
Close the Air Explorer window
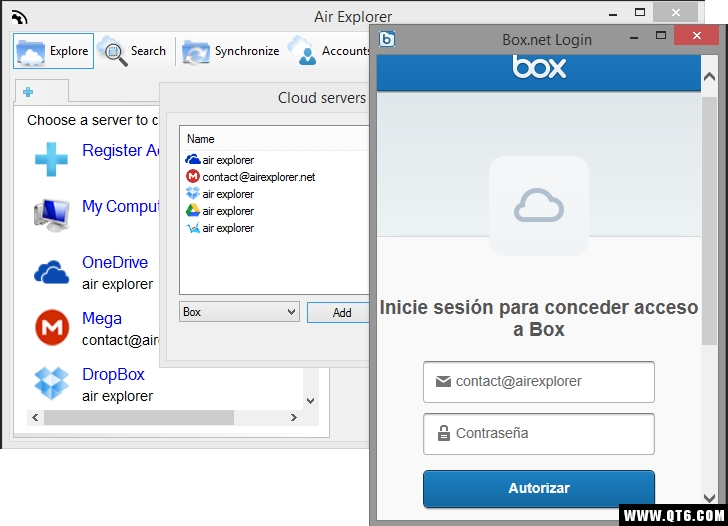pyautogui.click(x=676, y=13)
